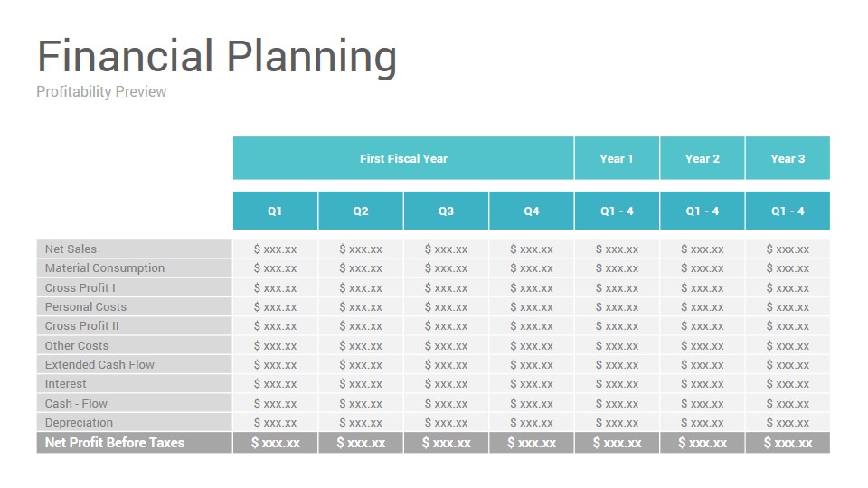Image resolution: width=868 pixels, height=488 pixels.
Task: Select the Financial Planning title text
Action: [x=217, y=57]
